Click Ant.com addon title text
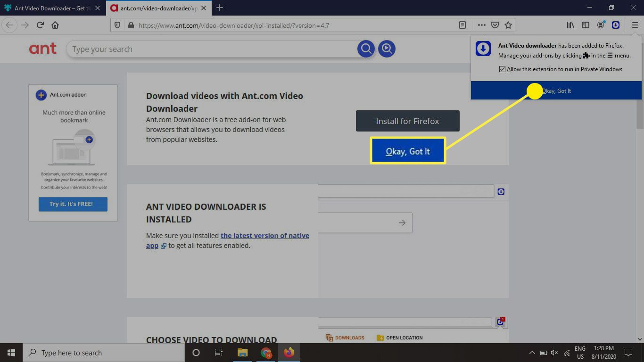Viewport: 644px width, 362px height. [68, 95]
